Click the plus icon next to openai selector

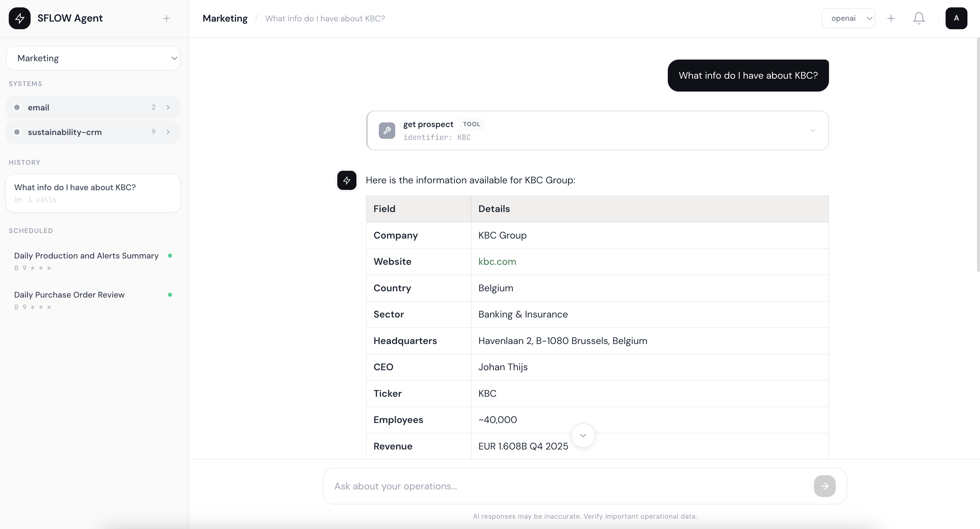coord(891,18)
